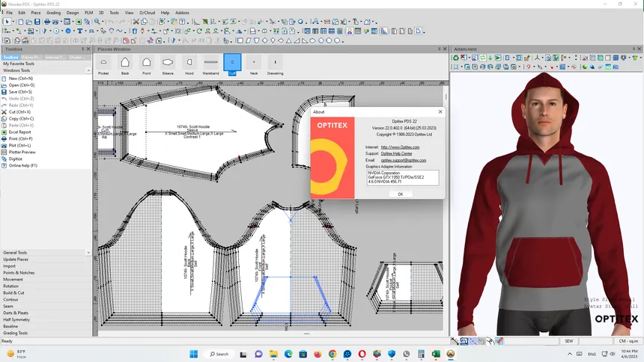Collapse the Windows Tools section
The height and width of the screenshot is (362, 644).
coord(88,70)
